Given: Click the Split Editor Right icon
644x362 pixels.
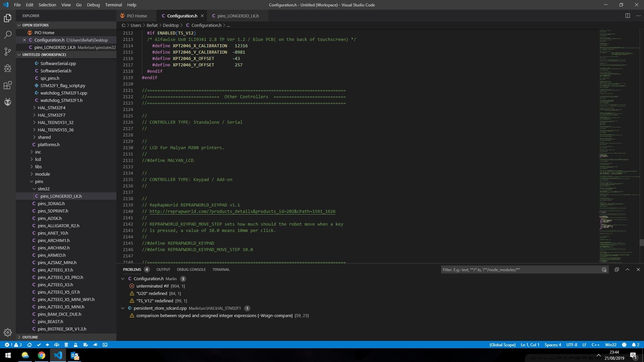Looking at the screenshot, I should point(627,16).
